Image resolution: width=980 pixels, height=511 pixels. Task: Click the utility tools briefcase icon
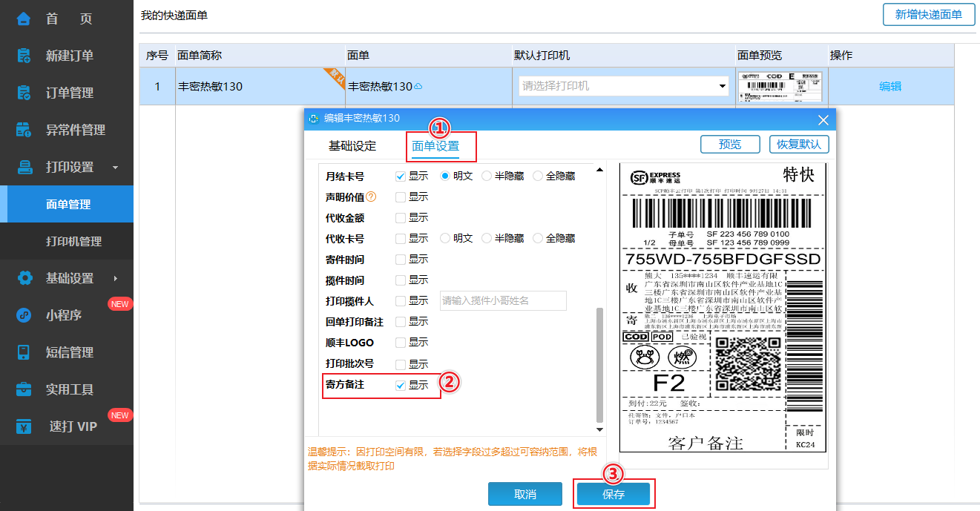(24, 389)
